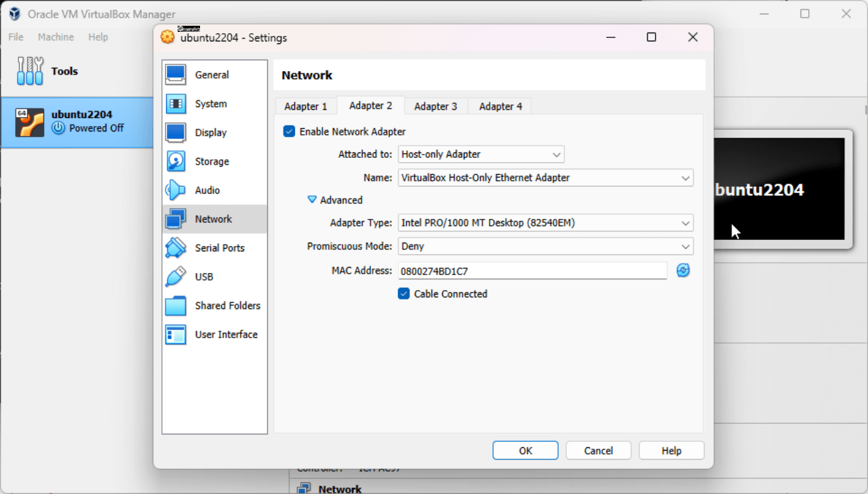The width and height of the screenshot is (868, 494).
Task: Switch to the Adapter 3 tab
Action: 435,106
